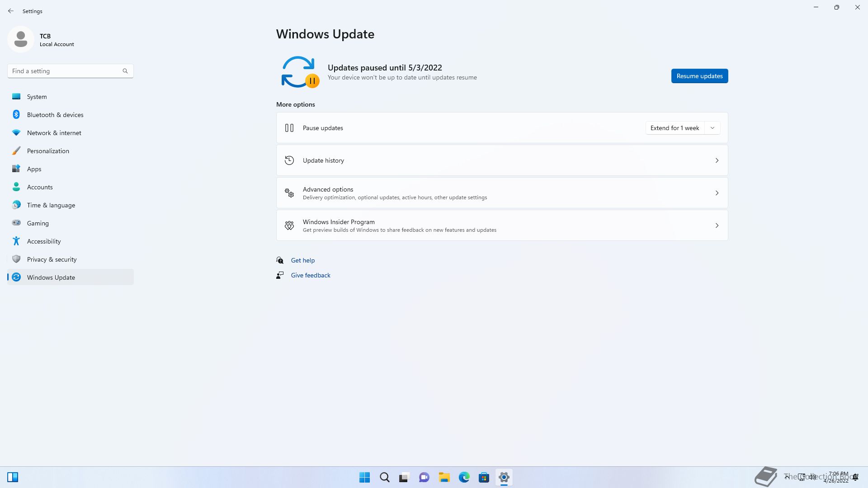Open File Explorer from the taskbar
Viewport: 868px width, 488px height.
pos(444,477)
